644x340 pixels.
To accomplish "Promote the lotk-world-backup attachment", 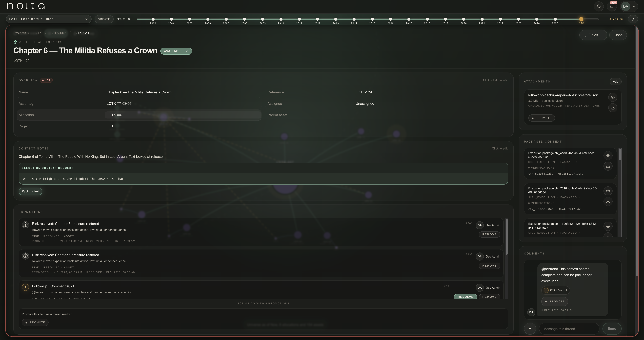I will [x=541, y=118].
